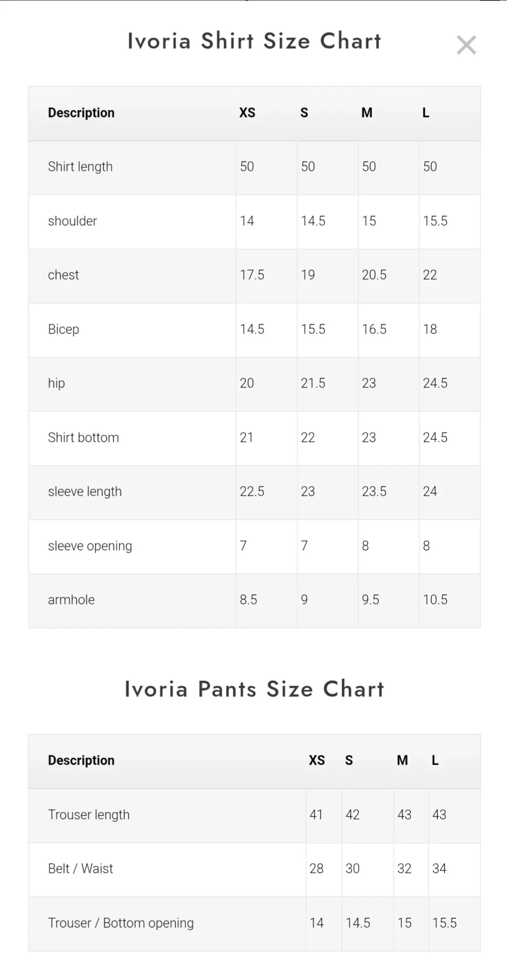Click the shoulder row label

tap(72, 221)
